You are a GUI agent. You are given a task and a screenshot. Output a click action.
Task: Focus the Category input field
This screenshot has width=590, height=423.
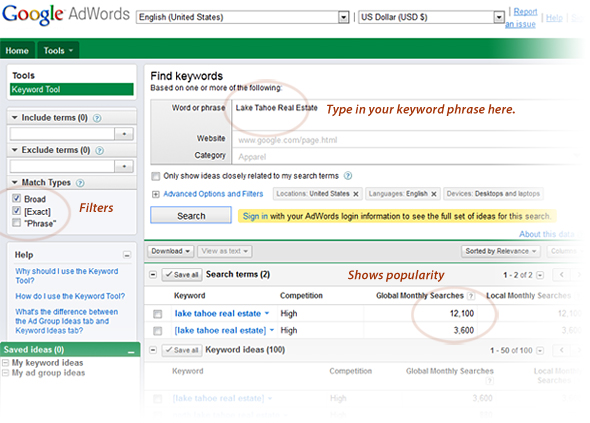(x=406, y=157)
